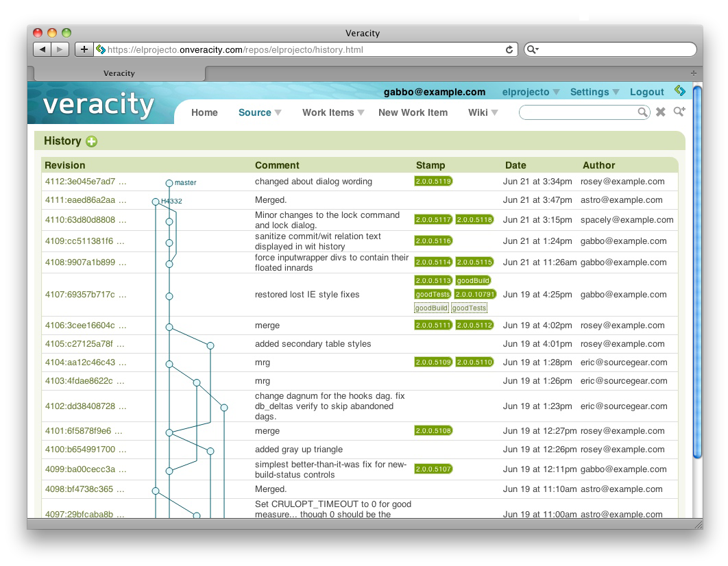Open the elprojecto repository dropdown
Screen dimensions: 728x566
coord(531,92)
